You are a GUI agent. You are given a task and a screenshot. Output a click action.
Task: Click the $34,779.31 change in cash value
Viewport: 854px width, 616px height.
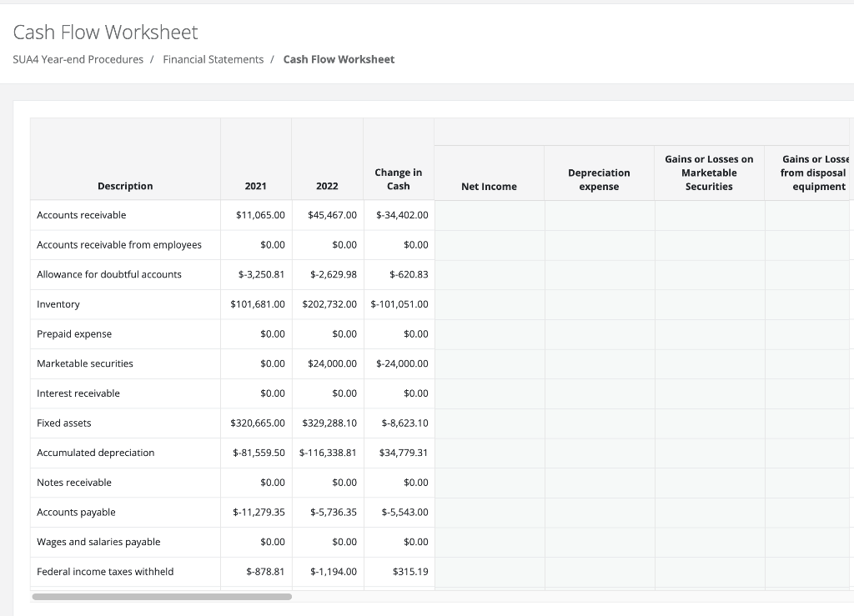[x=404, y=453]
